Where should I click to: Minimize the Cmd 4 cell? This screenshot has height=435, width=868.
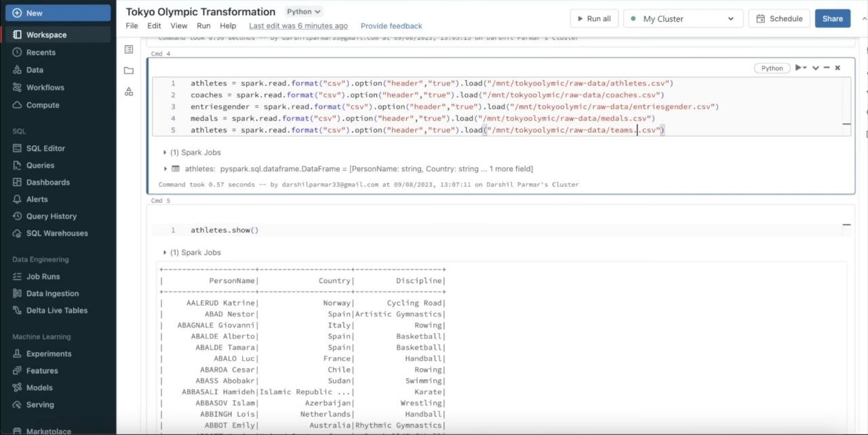pos(827,68)
